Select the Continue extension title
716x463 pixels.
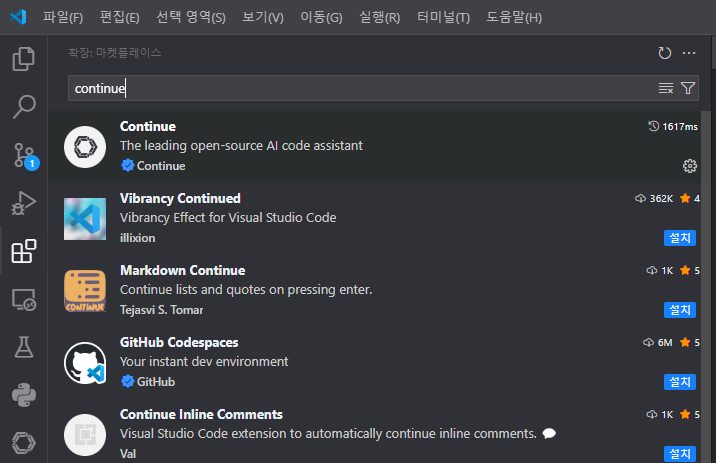click(147, 126)
